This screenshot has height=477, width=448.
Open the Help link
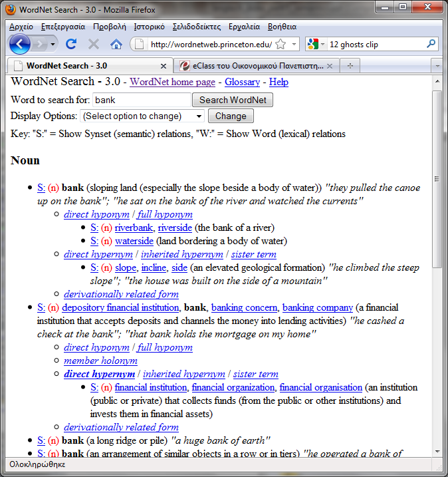click(x=279, y=82)
